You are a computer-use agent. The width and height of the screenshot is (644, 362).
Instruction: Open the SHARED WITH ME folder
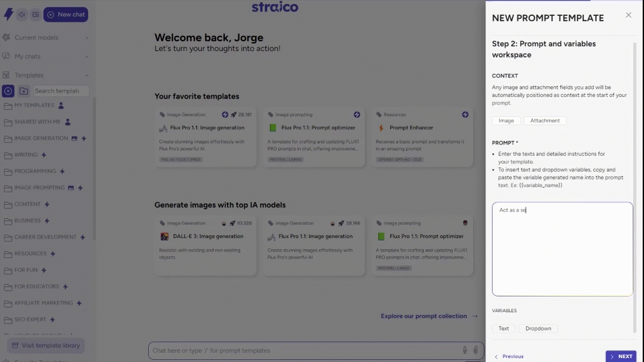[37, 122]
